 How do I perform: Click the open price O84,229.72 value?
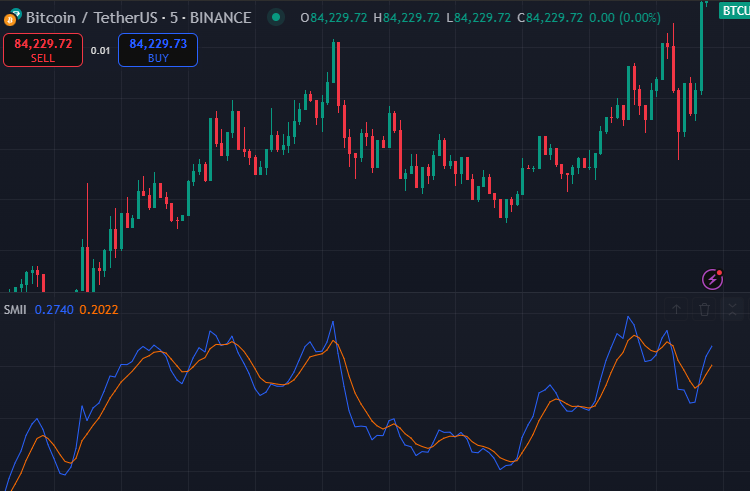(334, 18)
